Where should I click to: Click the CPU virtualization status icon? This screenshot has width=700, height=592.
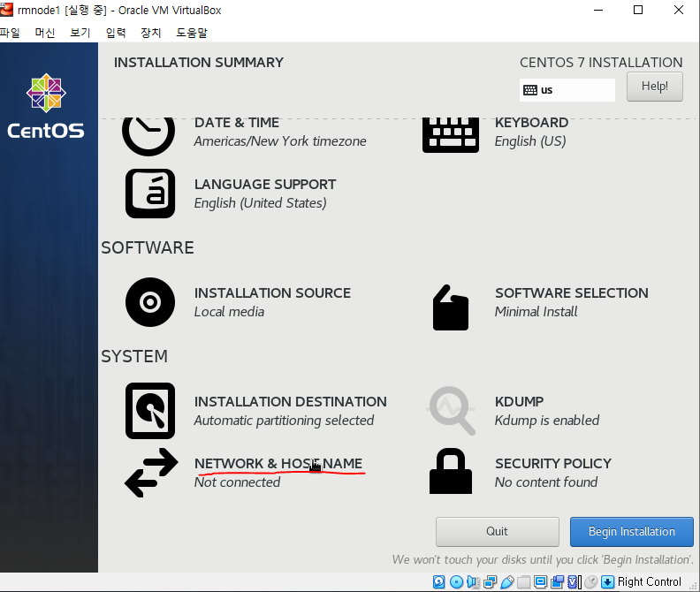[x=574, y=581]
